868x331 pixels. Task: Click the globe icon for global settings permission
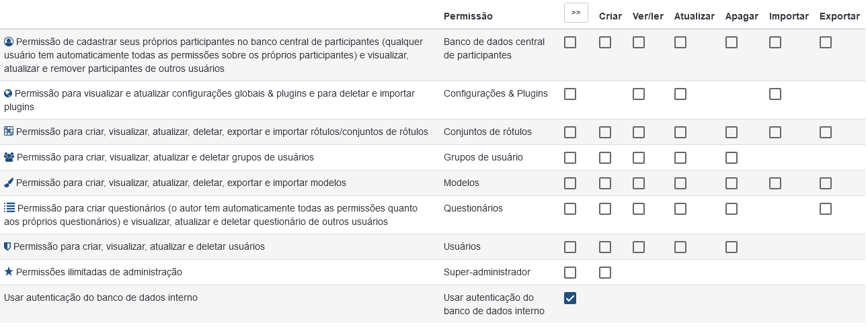point(9,94)
